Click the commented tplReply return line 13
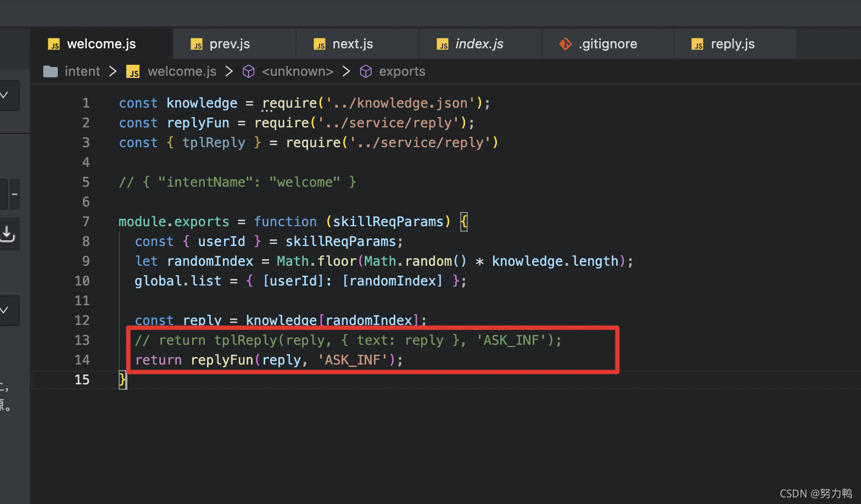The width and height of the screenshot is (861, 504). pos(349,340)
